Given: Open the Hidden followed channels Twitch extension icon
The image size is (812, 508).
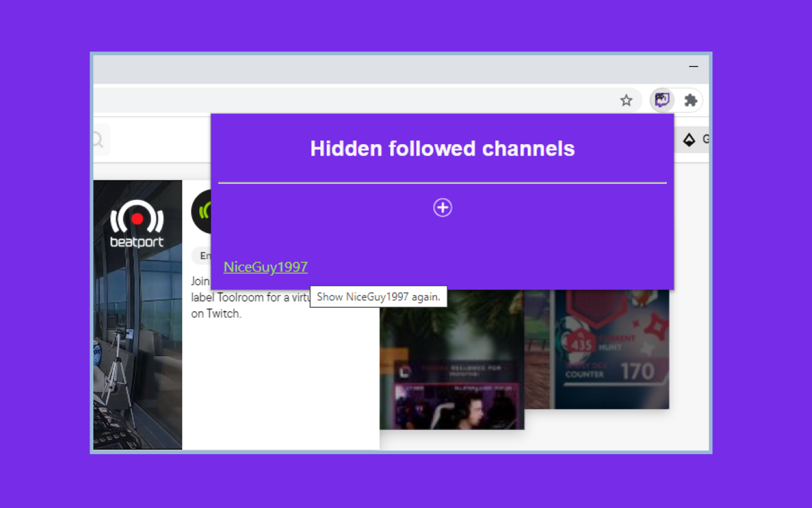Looking at the screenshot, I should click(x=661, y=100).
